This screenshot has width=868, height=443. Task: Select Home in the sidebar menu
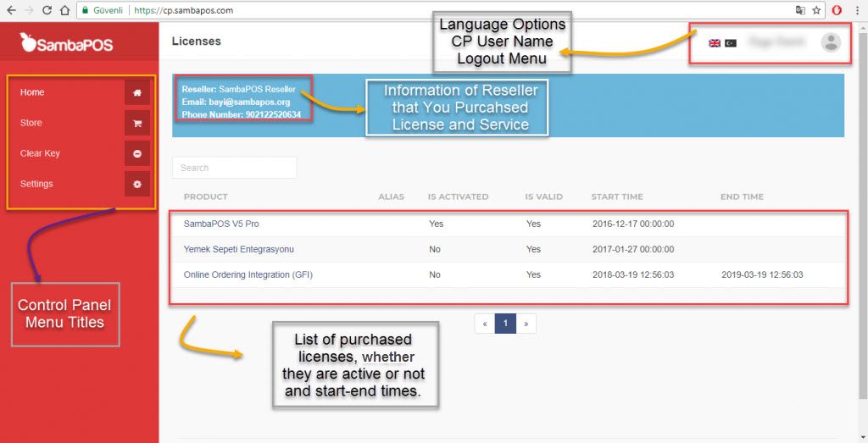click(32, 92)
